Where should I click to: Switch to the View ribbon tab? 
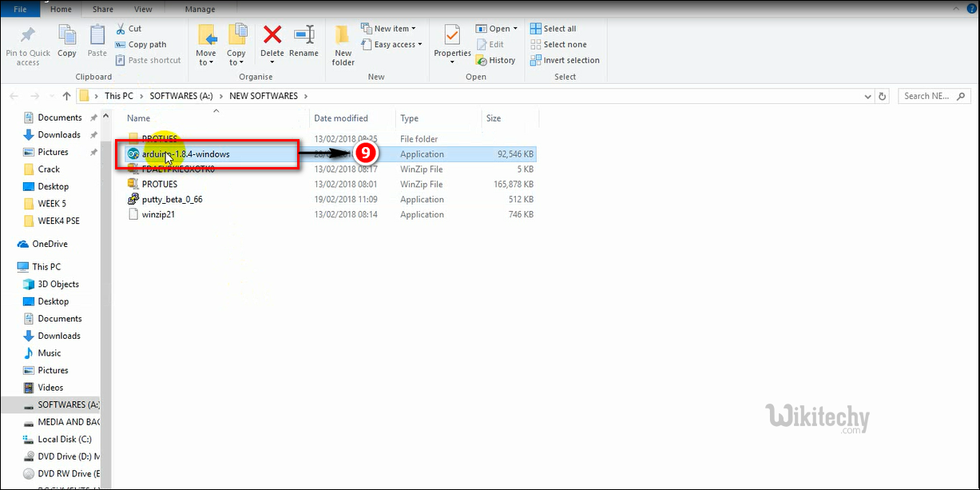pos(143,10)
